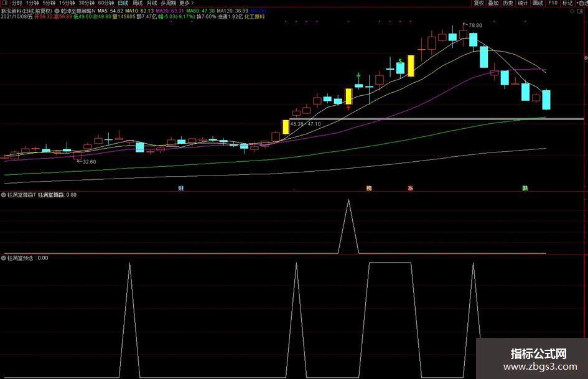Click the tallest yellow candle near S marker
Screen dimensions: 588x379
point(411,66)
